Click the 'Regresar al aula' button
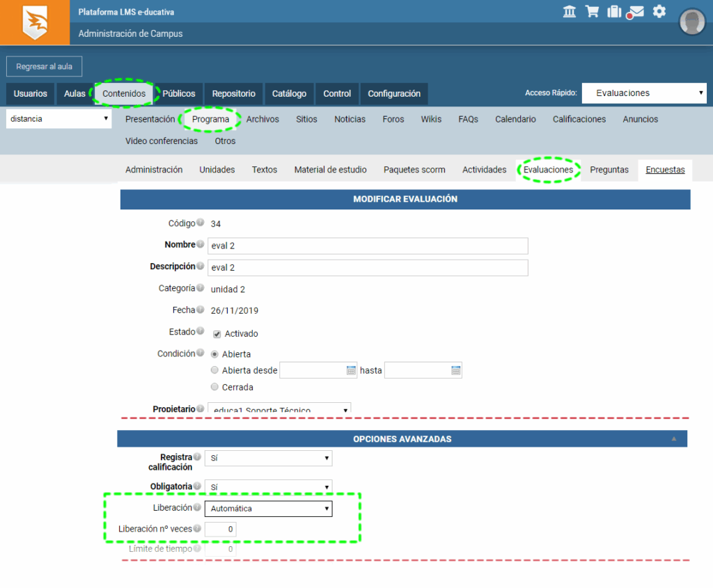This screenshot has height=588, width=713. (44, 67)
